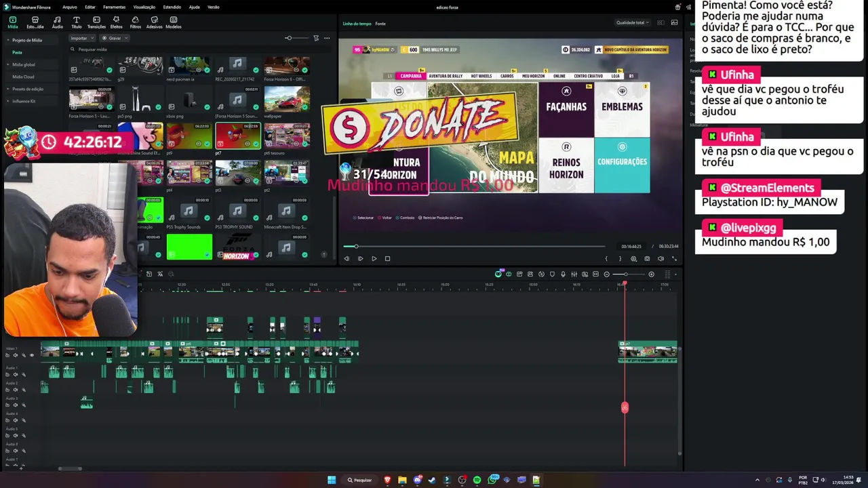Open the preview zoom settings icon
868x488 pixels.
tap(634, 258)
